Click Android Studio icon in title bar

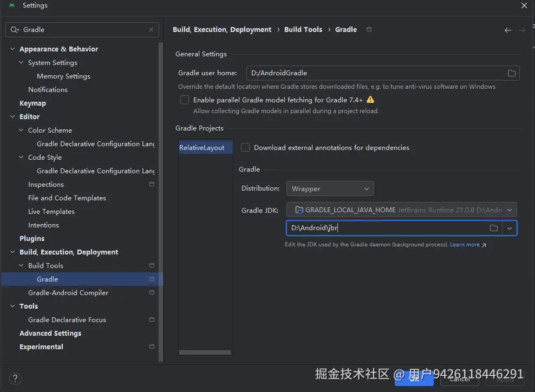point(12,5)
